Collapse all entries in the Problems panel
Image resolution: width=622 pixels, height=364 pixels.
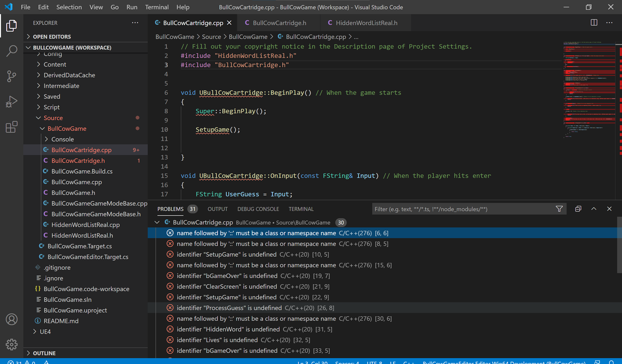(x=578, y=209)
